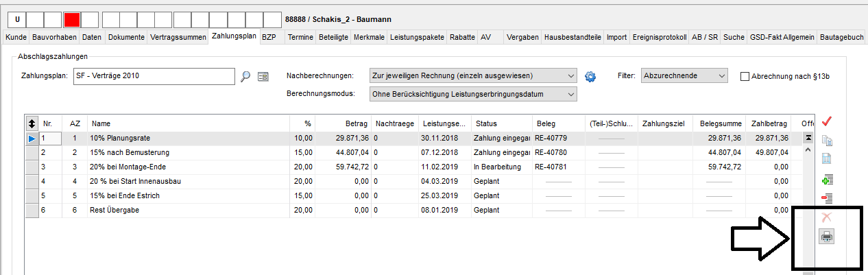Click the copy documents icon
The image size is (868, 275).
pyautogui.click(x=827, y=141)
